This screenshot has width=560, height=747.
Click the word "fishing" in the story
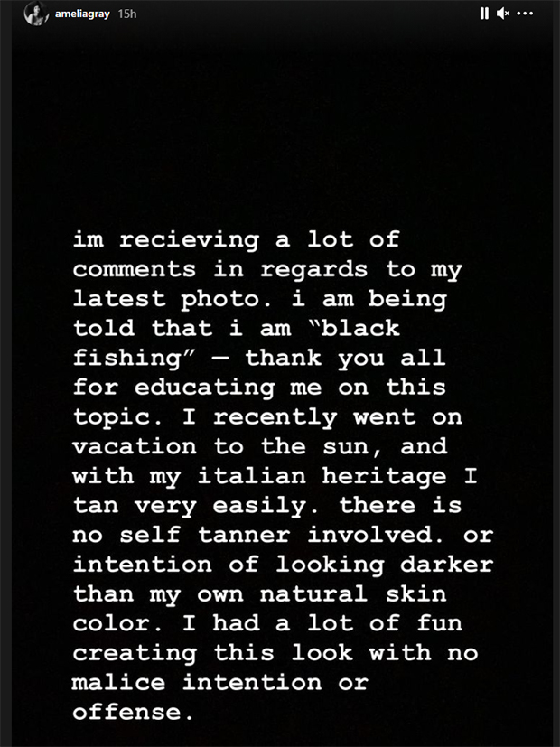tap(127, 359)
